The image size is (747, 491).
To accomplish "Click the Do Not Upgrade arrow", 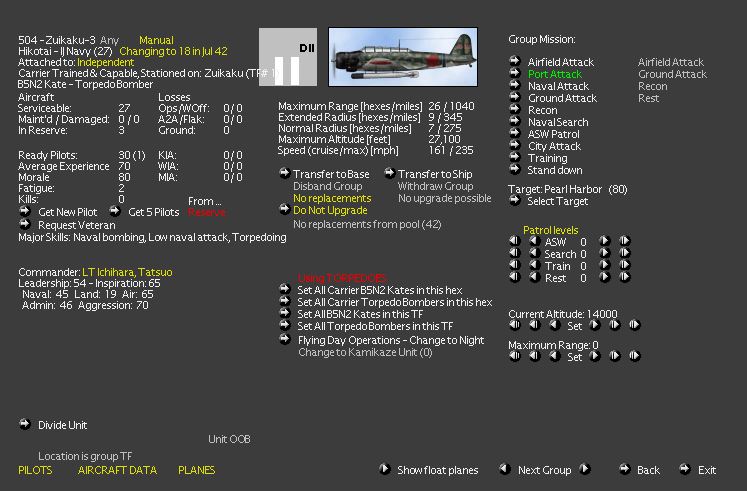I will click(284, 209).
